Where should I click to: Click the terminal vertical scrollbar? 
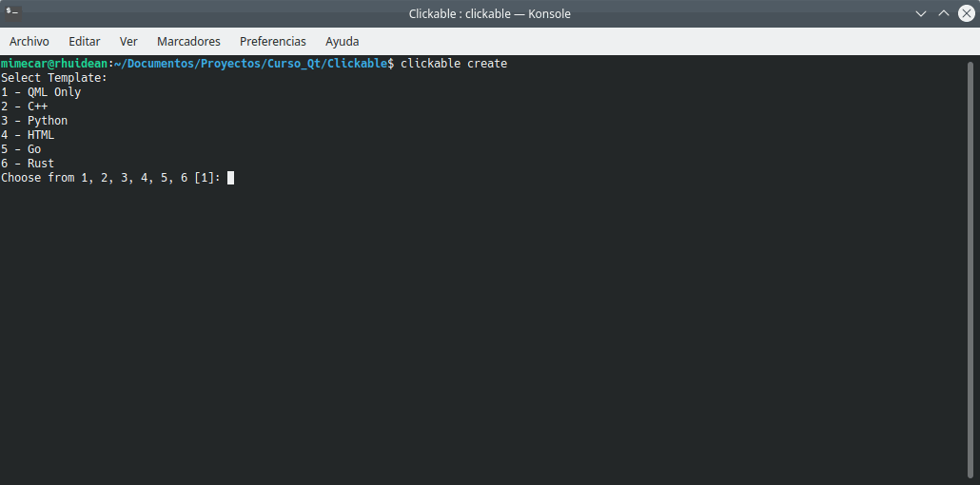[x=970, y=268]
